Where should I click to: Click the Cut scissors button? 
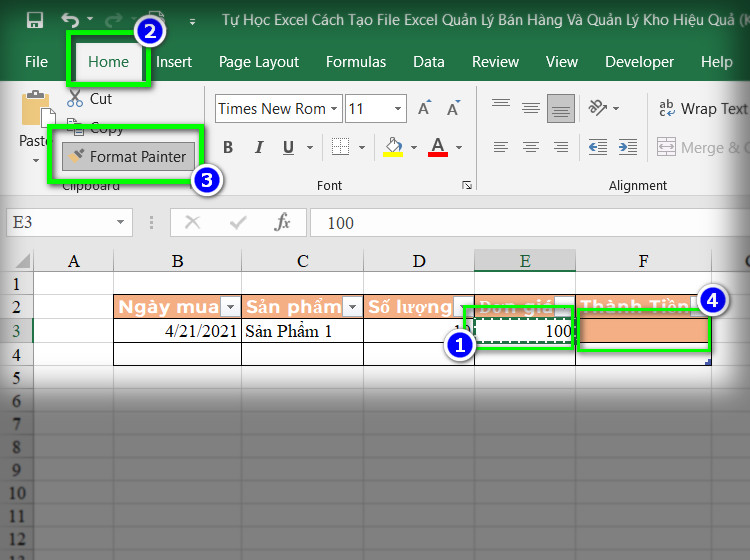[89, 99]
